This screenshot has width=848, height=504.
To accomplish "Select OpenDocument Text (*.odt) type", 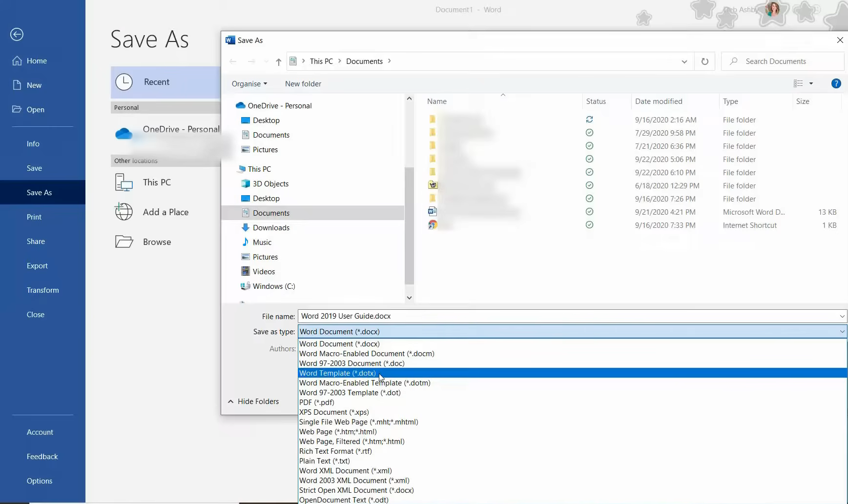I will 573,500.
